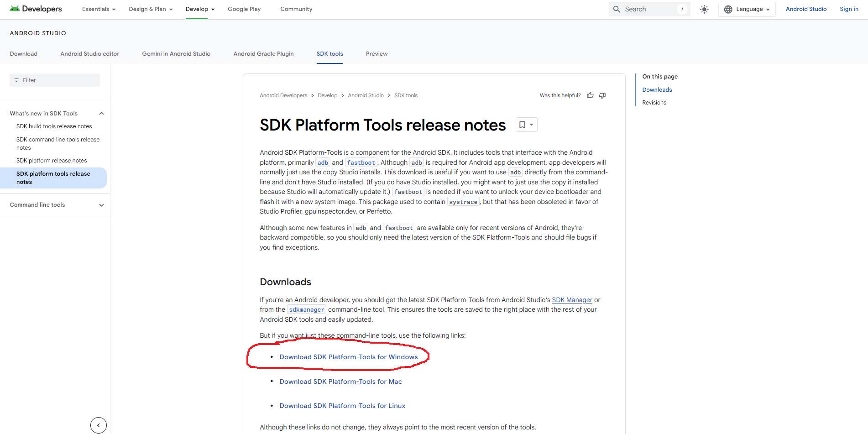Viewport: 868px width, 434px height.
Task: Click the first adb code link in intro
Action: pos(323,163)
